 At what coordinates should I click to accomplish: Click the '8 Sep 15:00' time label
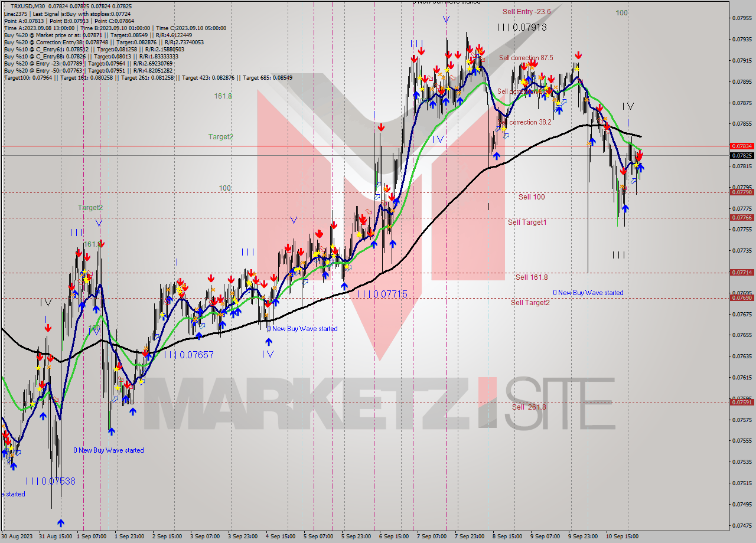507,537
